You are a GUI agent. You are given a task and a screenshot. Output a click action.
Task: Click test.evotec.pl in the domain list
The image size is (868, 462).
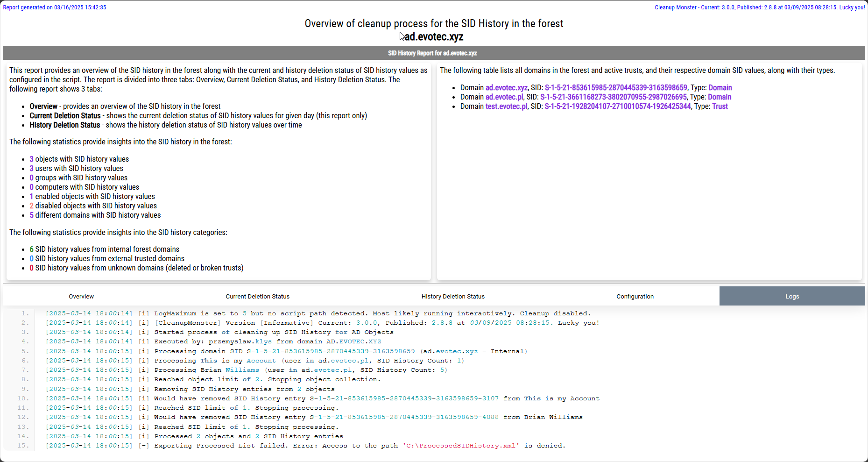506,107
